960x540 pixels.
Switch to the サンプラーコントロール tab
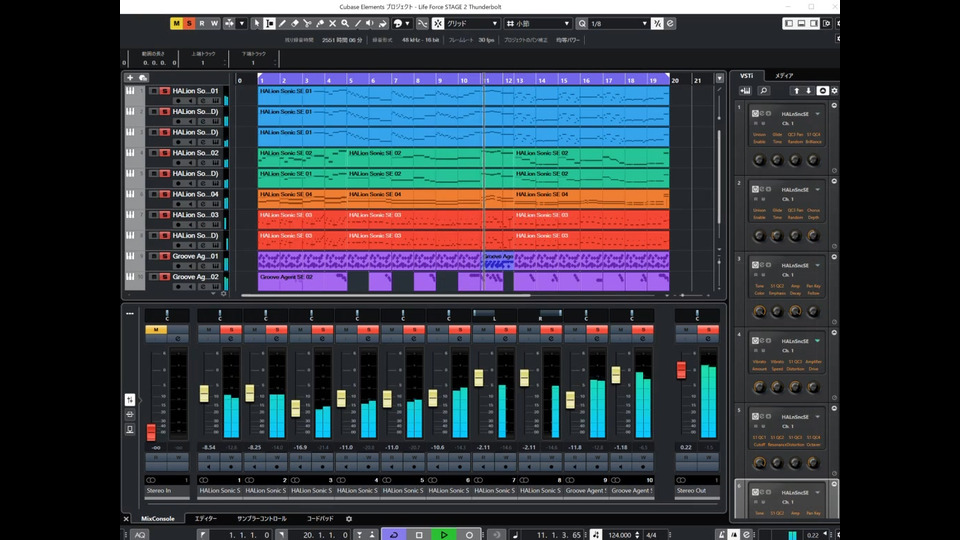(261, 519)
